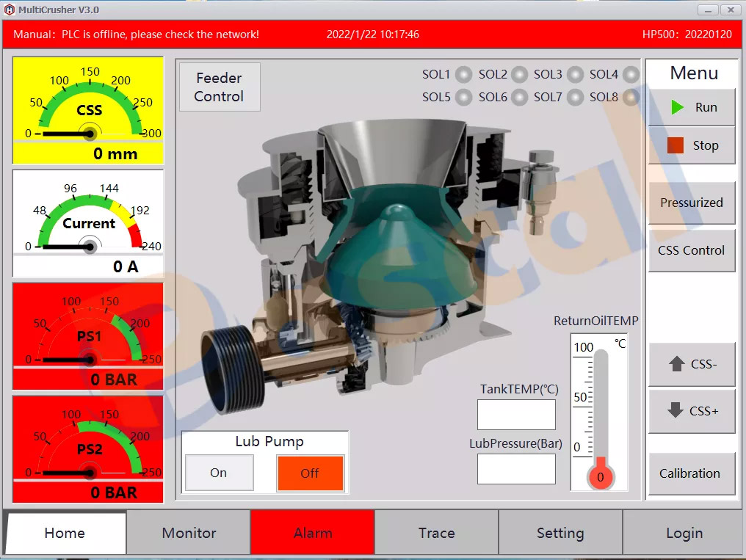746x560 pixels.
Task: Click the SOL3 indicator lamp
Action: pos(575,75)
